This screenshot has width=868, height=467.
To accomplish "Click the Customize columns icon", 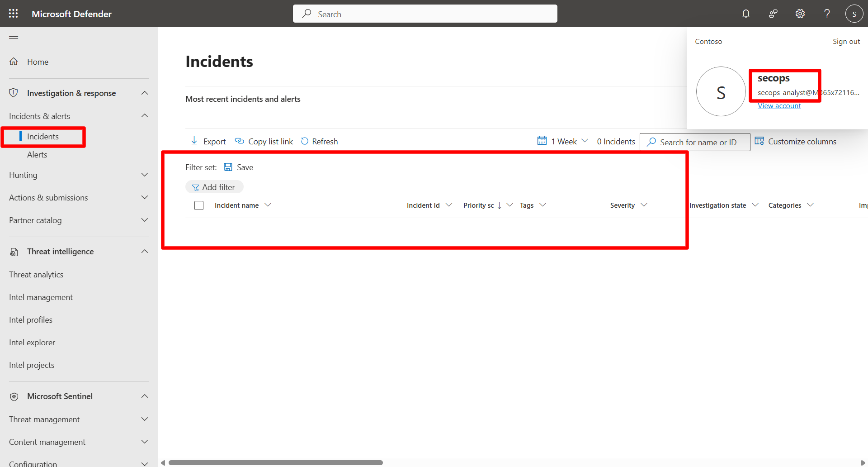I will (759, 141).
